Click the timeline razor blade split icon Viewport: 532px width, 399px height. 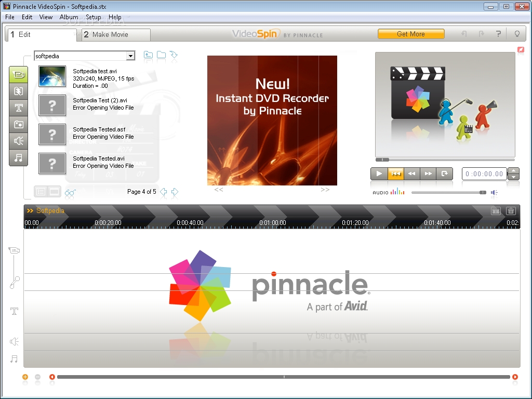pyautogui.click(x=496, y=211)
